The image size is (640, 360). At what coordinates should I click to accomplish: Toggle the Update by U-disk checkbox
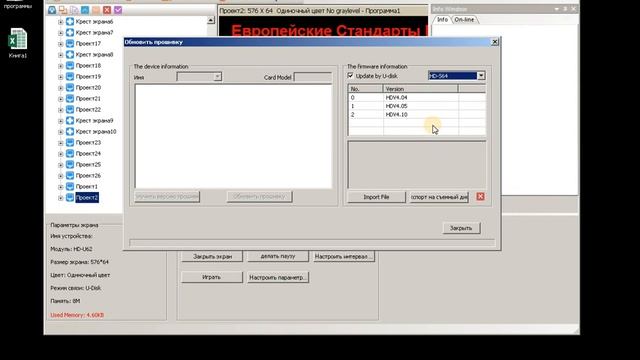[350, 76]
